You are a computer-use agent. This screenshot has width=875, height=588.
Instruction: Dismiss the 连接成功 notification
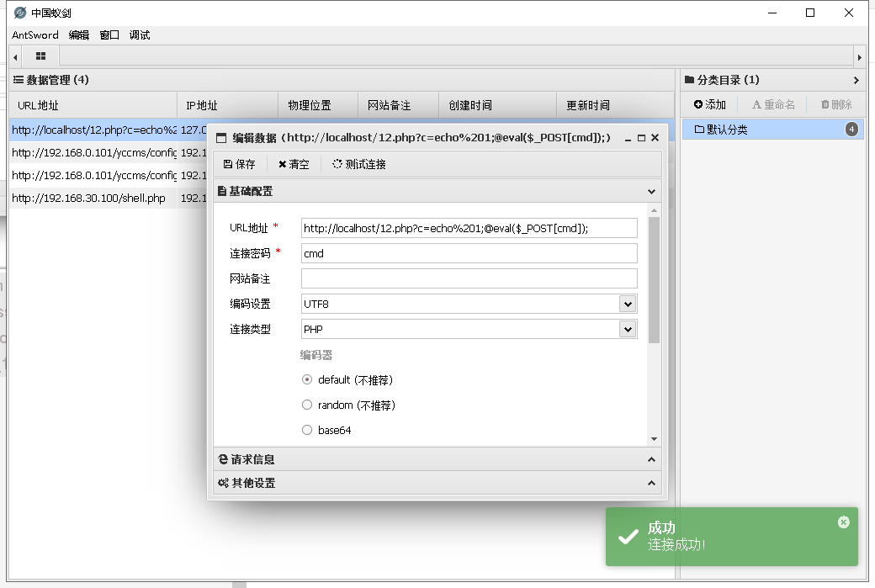click(844, 522)
